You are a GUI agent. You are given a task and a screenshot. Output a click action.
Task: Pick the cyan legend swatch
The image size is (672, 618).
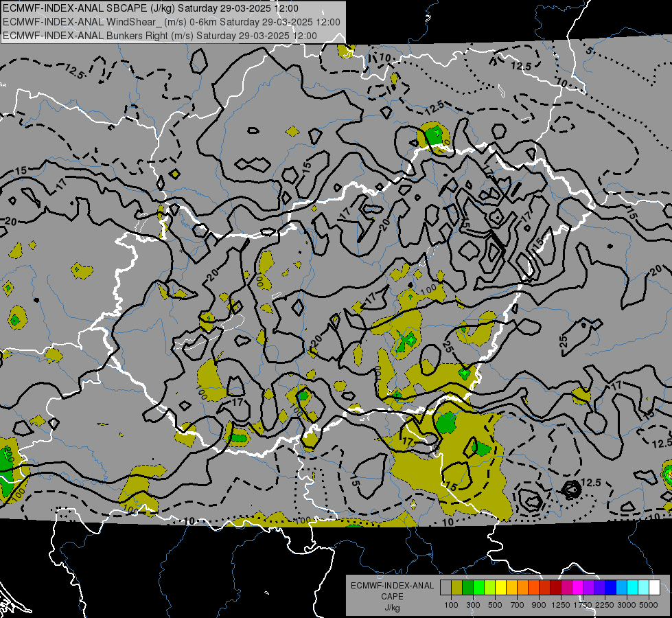633,588
